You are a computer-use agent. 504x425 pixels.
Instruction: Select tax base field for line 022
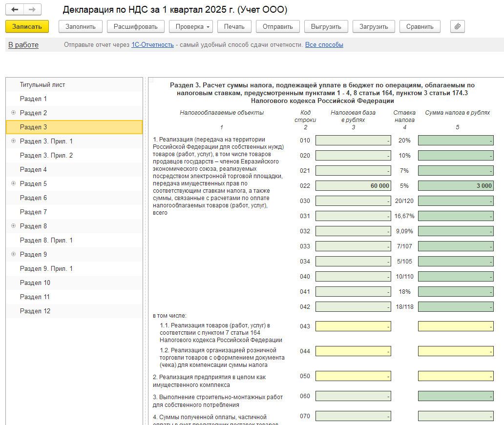click(x=353, y=186)
